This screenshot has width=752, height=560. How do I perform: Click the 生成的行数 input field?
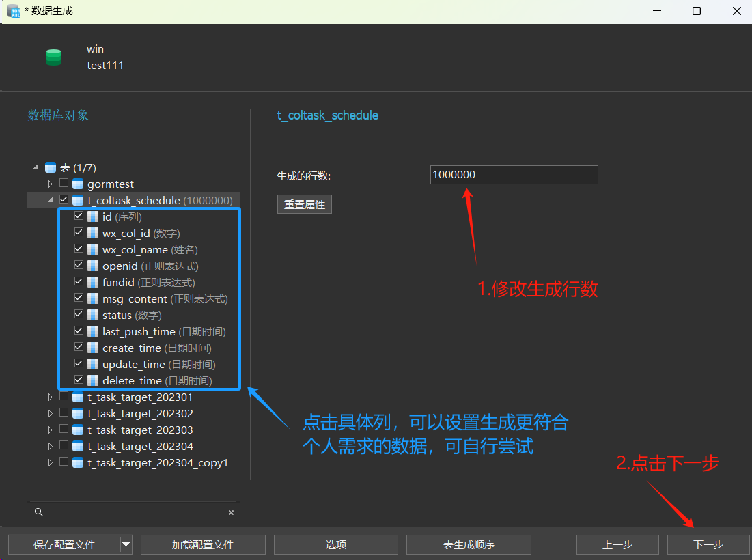tap(514, 175)
